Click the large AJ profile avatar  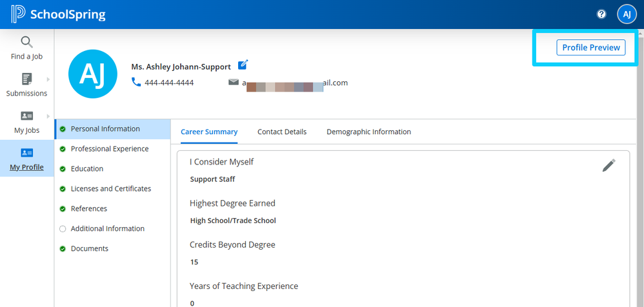tap(92, 74)
